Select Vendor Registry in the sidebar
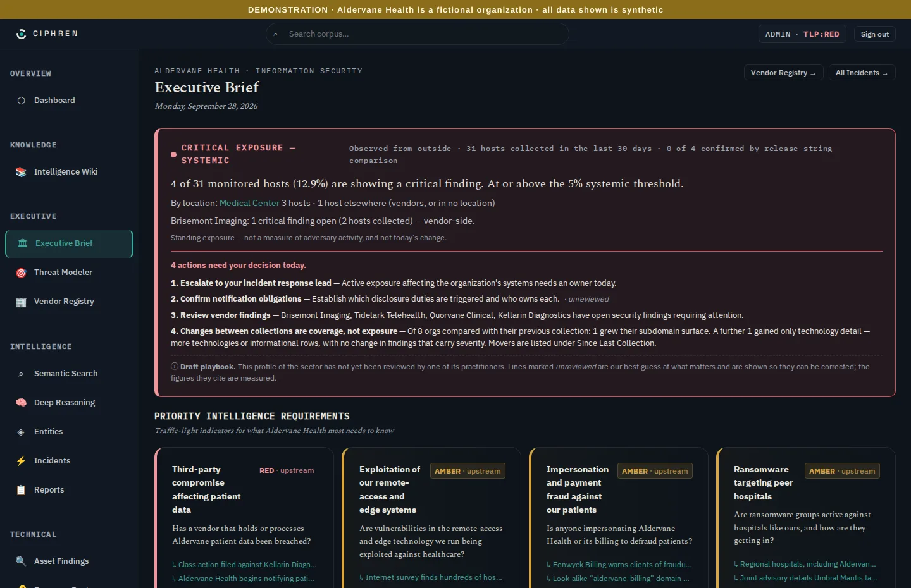 click(x=70, y=302)
